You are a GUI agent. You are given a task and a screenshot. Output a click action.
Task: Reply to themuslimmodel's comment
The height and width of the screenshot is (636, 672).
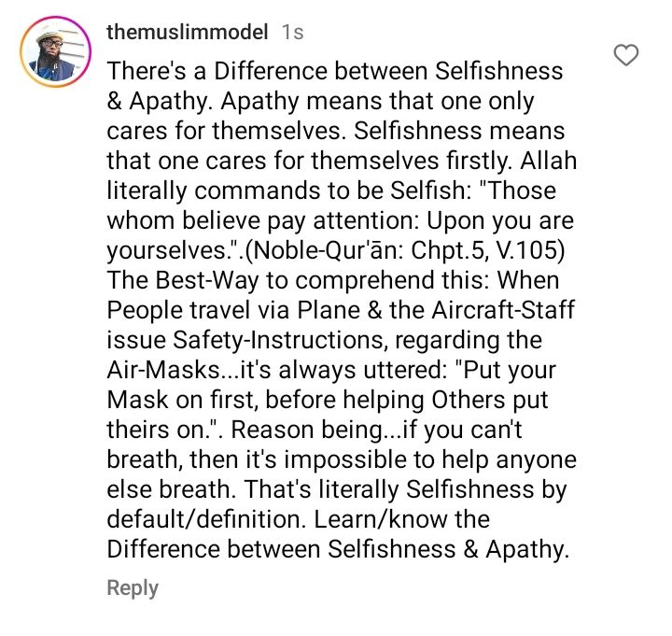[x=133, y=587]
